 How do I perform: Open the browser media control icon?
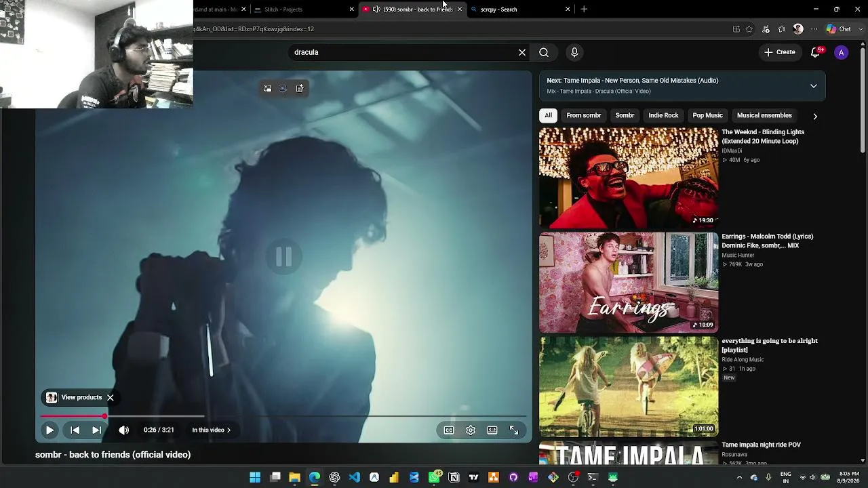pyautogui.click(x=766, y=29)
